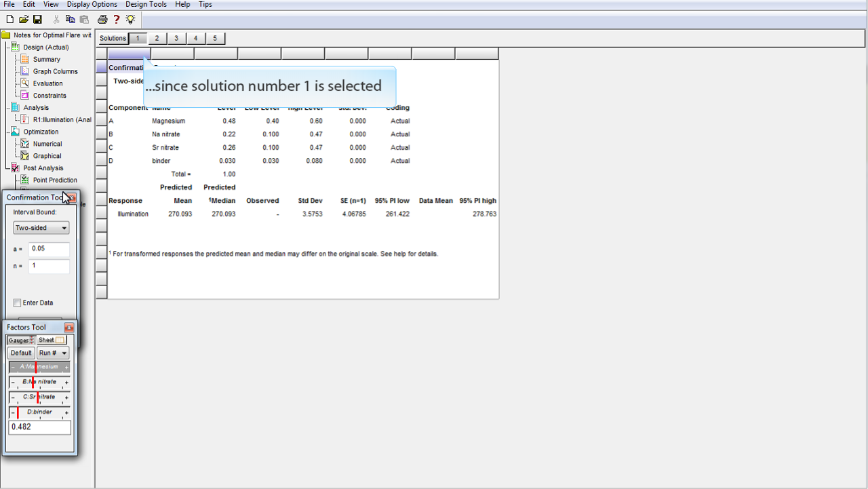This screenshot has width=868, height=489.
Task: Click the n value input field
Action: click(49, 267)
